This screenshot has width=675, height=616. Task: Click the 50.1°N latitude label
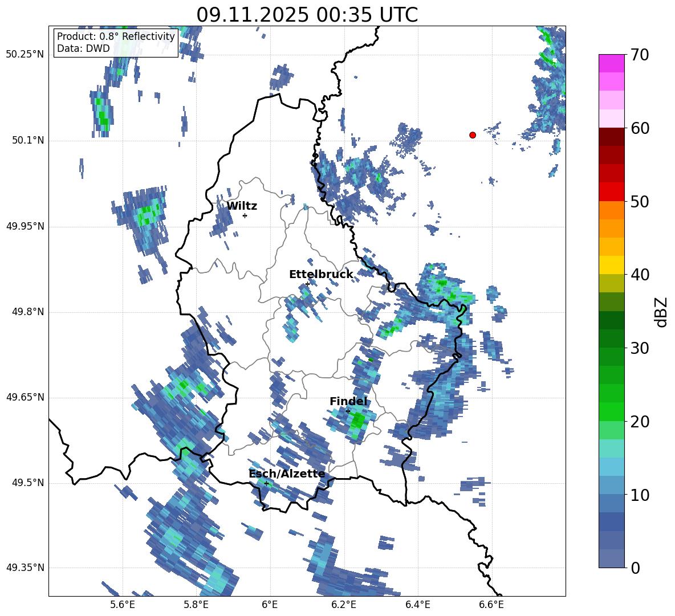click(x=27, y=140)
